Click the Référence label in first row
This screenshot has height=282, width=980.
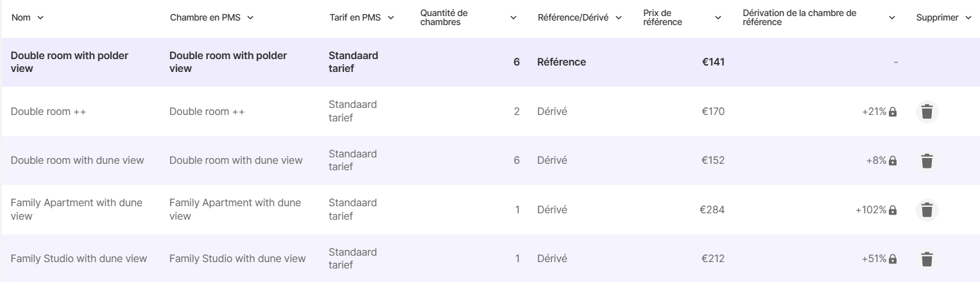point(562,62)
